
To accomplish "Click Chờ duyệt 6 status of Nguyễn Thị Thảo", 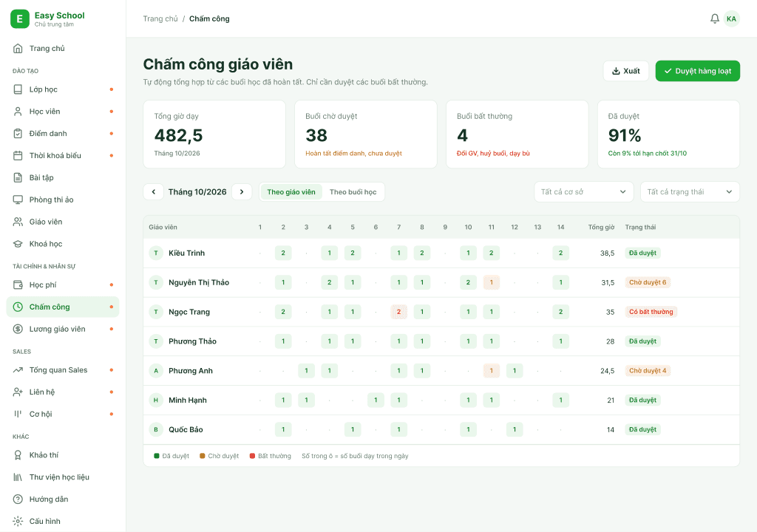I will point(648,282).
